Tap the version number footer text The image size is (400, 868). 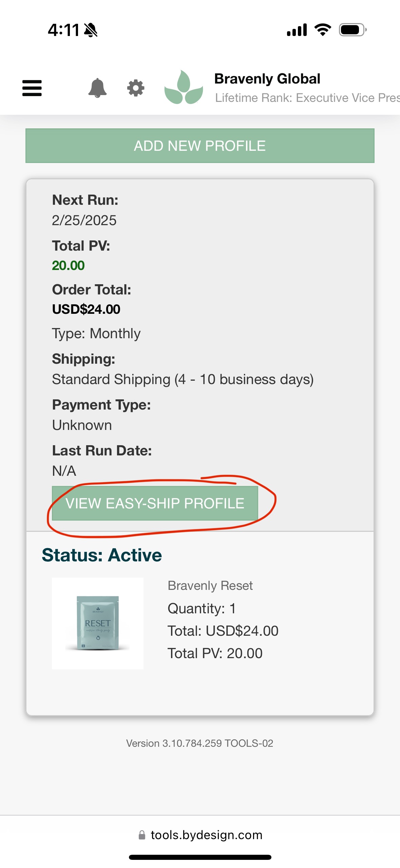199,743
